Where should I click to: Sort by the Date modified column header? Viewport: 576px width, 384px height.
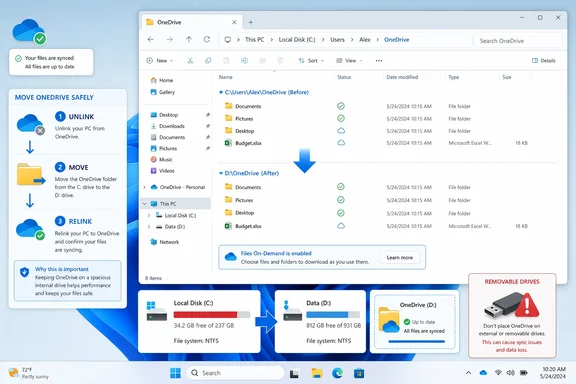402,77
